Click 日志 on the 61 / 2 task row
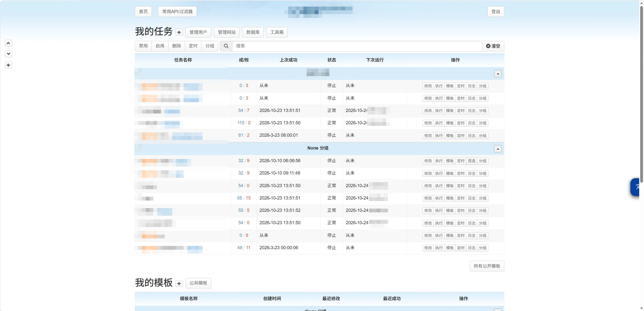Image resolution: width=644 pixels, height=311 pixels. coord(472,136)
